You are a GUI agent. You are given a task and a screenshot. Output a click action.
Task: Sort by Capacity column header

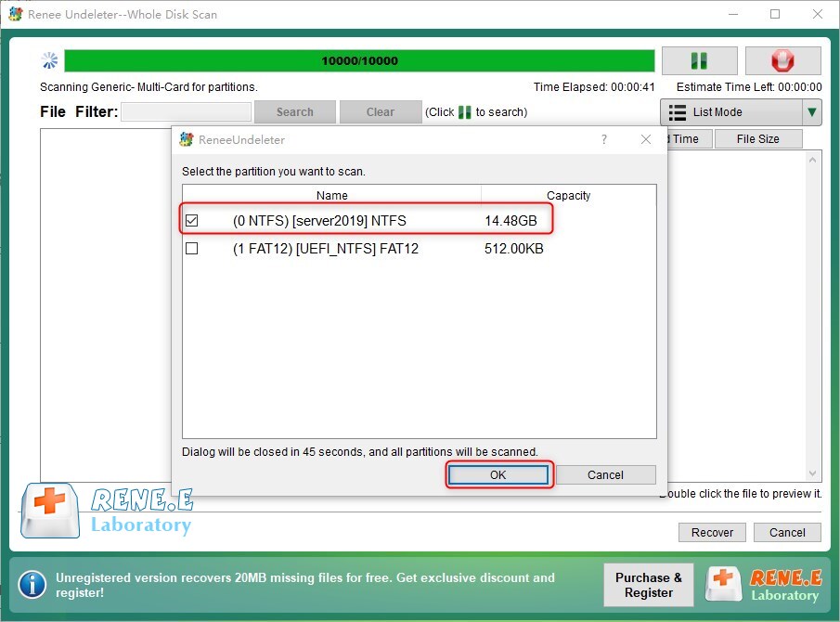[x=568, y=195]
